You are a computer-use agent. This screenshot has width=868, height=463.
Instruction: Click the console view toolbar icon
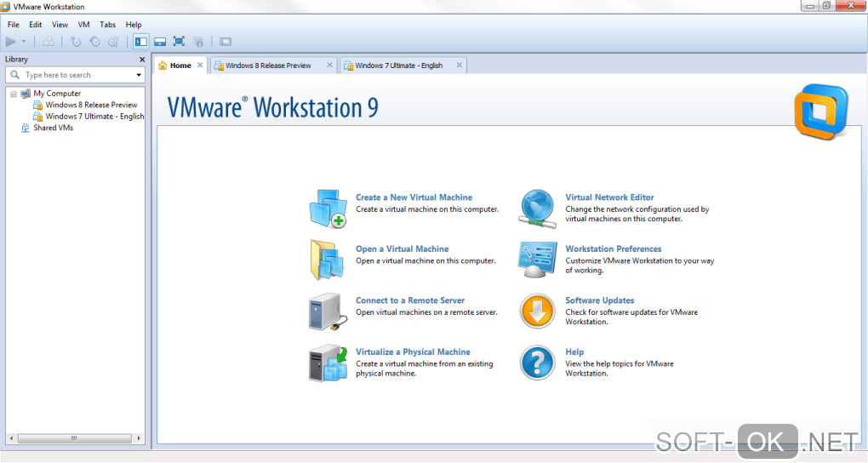point(226,42)
